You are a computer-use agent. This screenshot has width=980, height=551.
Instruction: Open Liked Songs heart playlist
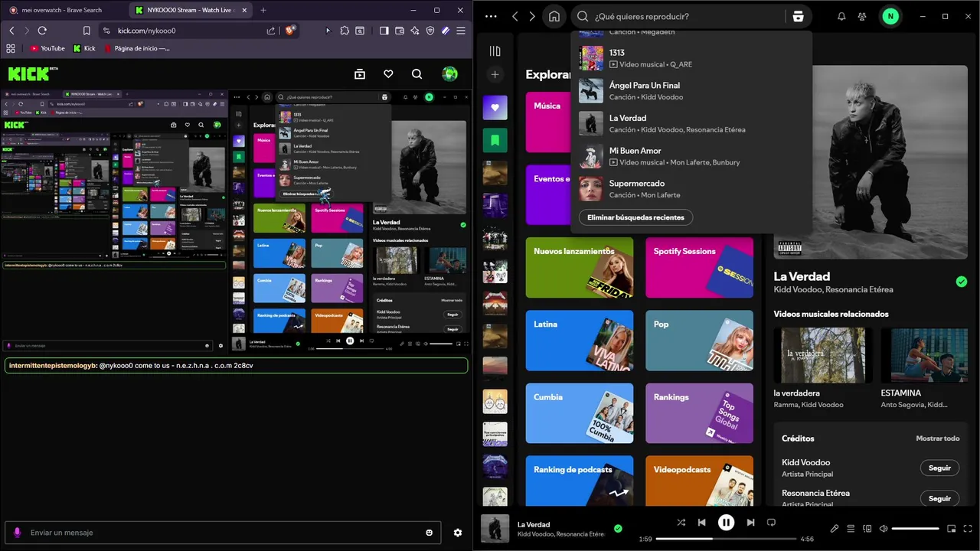pos(495,107)
